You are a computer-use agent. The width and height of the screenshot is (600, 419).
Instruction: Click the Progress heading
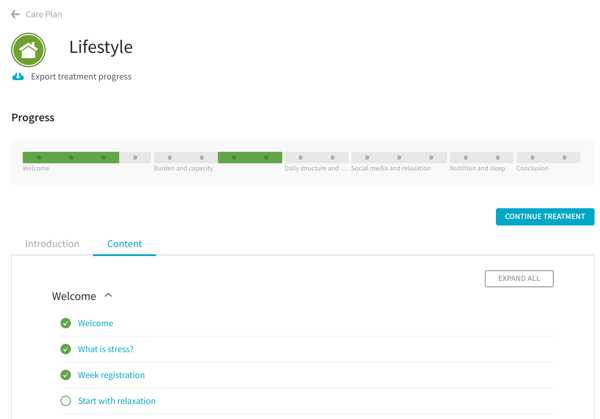click(33, 117)
